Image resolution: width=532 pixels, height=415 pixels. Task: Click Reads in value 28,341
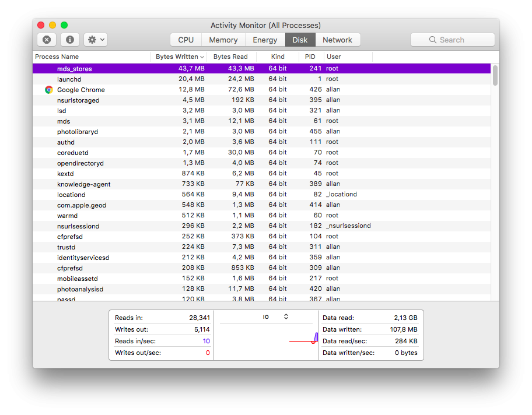coord(199,318)
